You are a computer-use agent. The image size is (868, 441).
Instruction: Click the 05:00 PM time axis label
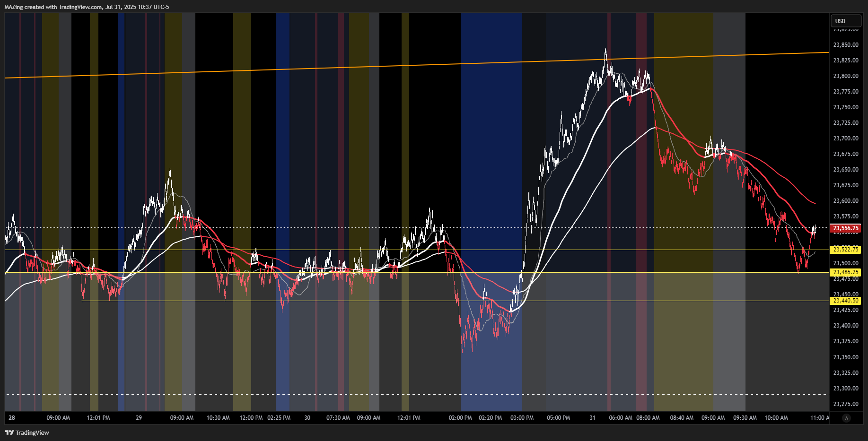click(x=559, y=418)
